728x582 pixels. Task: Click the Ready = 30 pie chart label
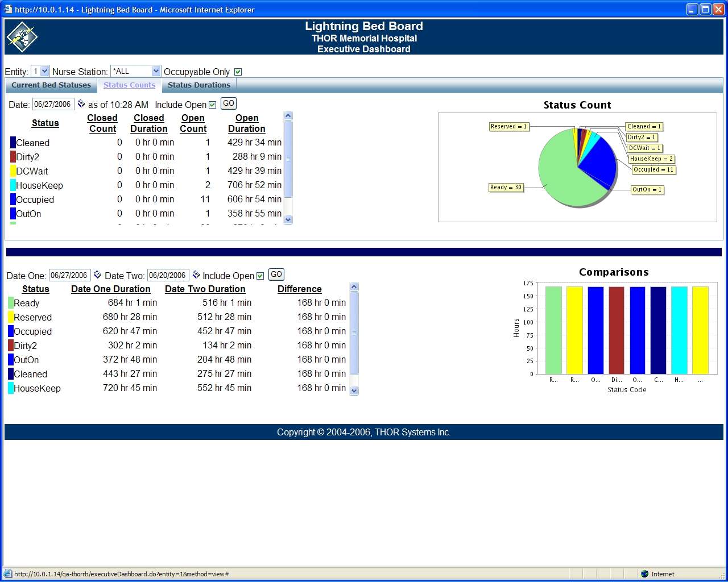click(x=506, y=187)
